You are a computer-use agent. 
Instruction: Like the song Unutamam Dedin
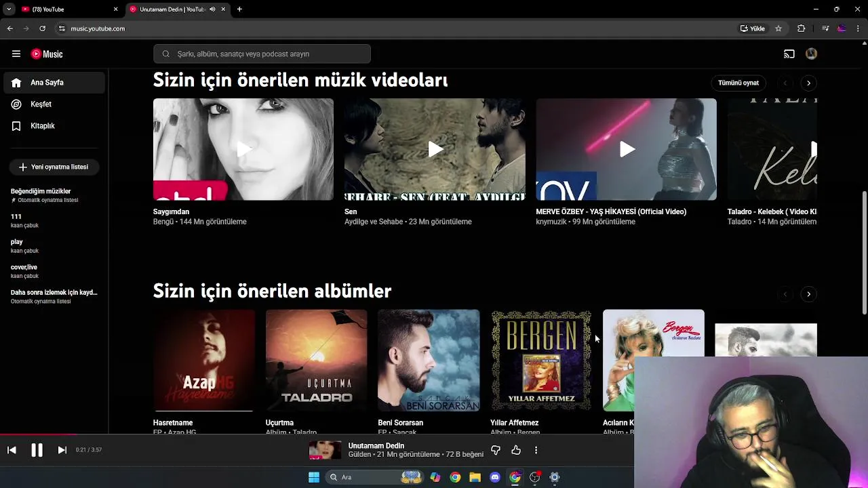point(516,450)
